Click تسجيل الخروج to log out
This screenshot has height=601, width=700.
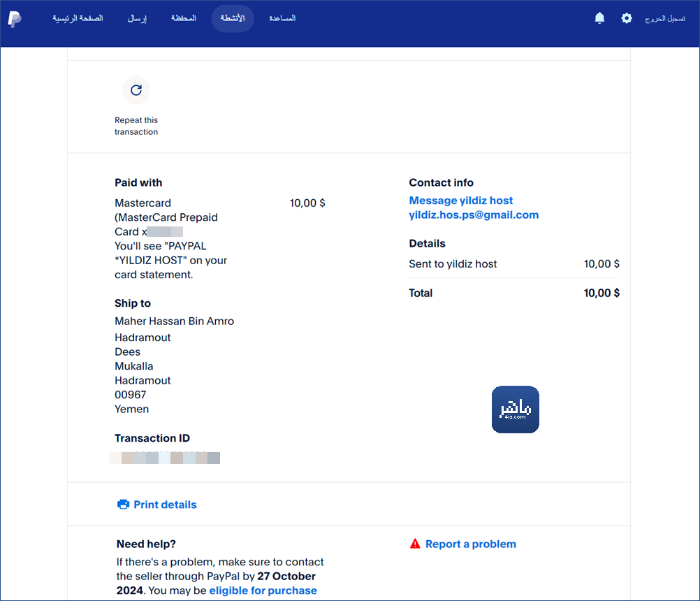[665, 19]
